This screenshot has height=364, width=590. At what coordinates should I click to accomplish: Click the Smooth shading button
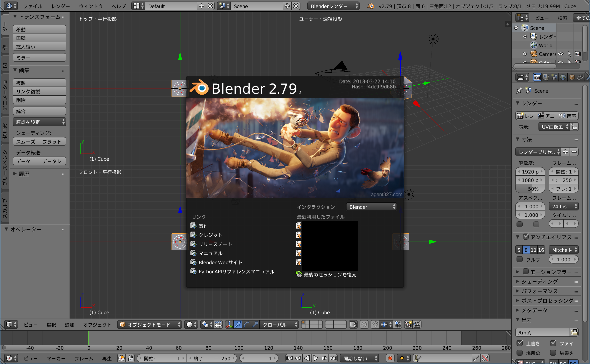pyautogui.click(x=26, y=142)
